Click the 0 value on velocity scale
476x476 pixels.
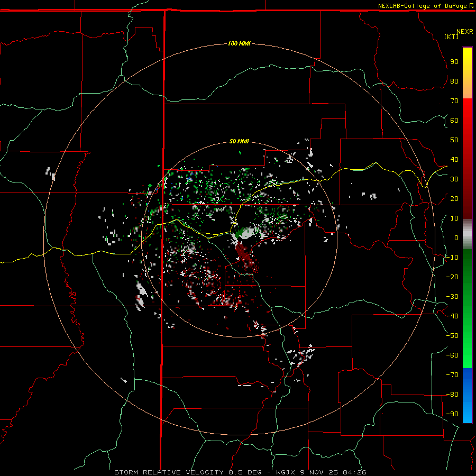[x=456, y=237]
